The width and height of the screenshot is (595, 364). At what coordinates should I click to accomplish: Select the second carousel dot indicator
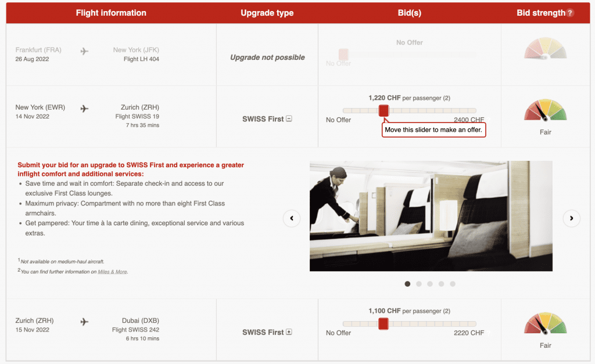click(418, 284)
